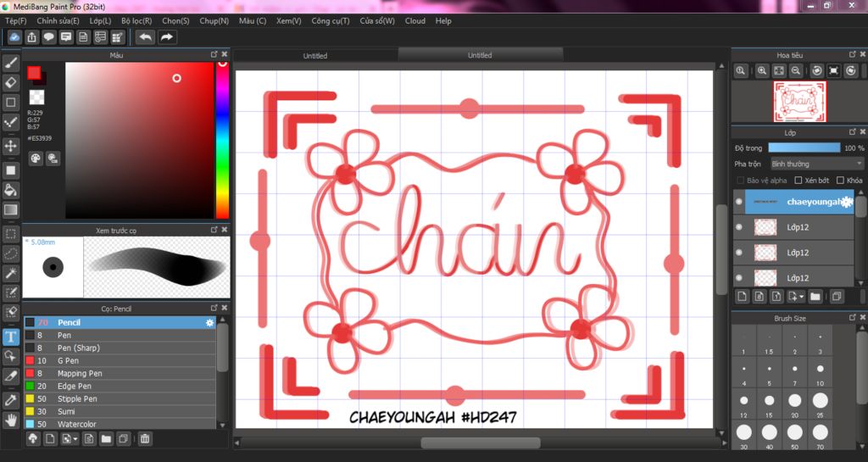Screen dimensions: 868x462
Task: Adjust the Độ trong opacity slider
Action: pyautogui.click(x=804, y=148)
